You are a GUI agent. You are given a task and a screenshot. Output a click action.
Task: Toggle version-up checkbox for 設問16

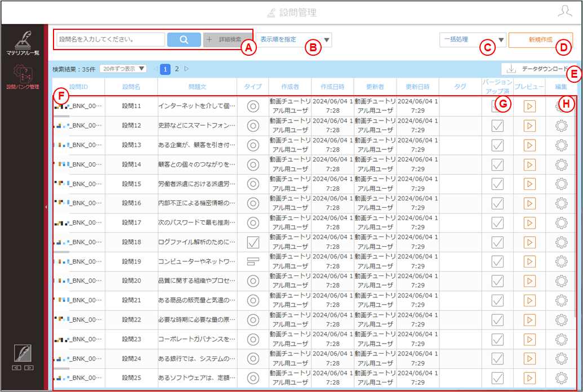click(497, 203)
